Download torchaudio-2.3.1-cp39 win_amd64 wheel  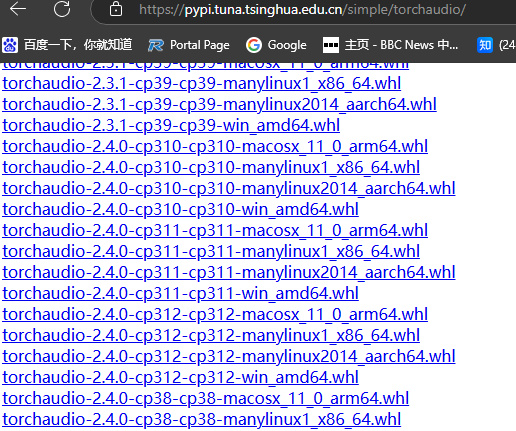click(x=171, y=125)
